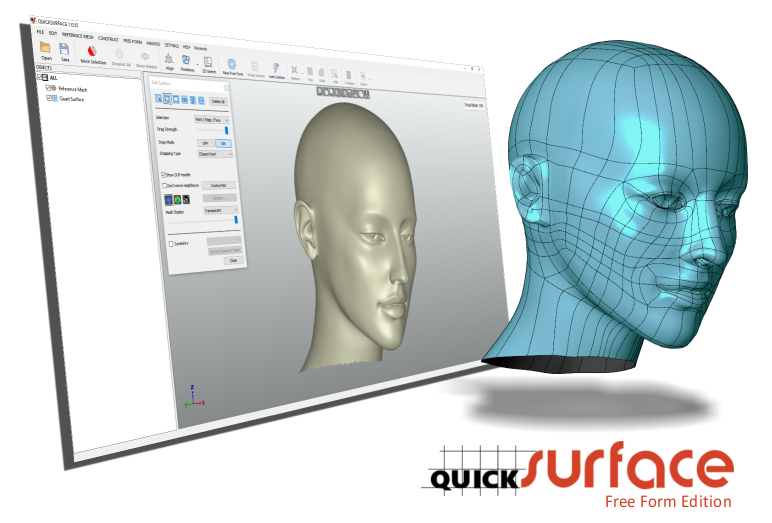This screenshot has width=772, height=523.
Task: Click the Compare toolbar icon
Action: point(349,75)
